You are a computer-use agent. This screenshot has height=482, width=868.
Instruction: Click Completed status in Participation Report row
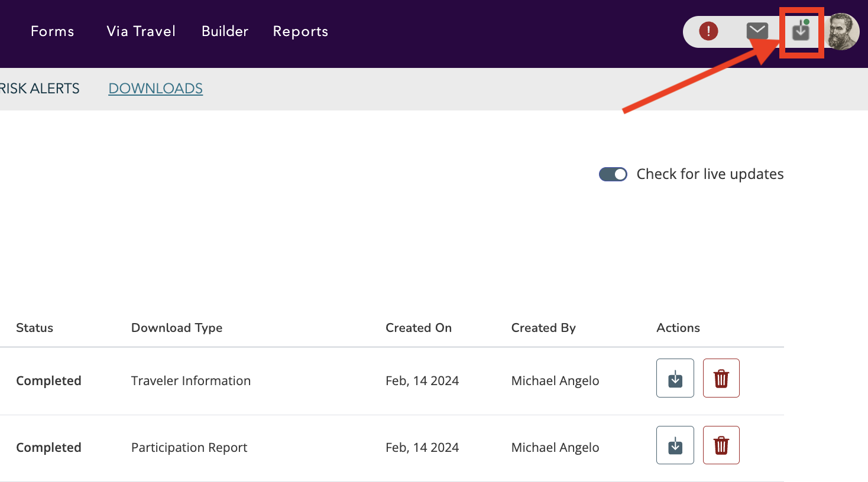48,448
